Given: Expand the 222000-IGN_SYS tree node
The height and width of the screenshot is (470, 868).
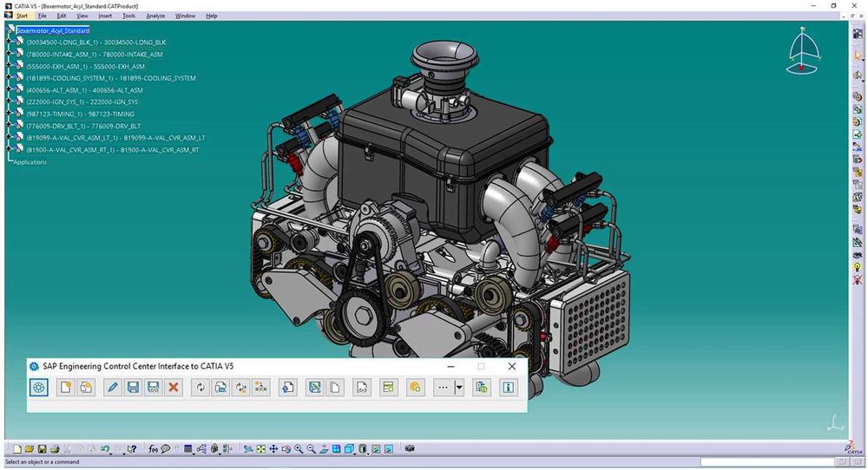Looking at the screenshot, I should pyautogui.click(x=9, y=101).
